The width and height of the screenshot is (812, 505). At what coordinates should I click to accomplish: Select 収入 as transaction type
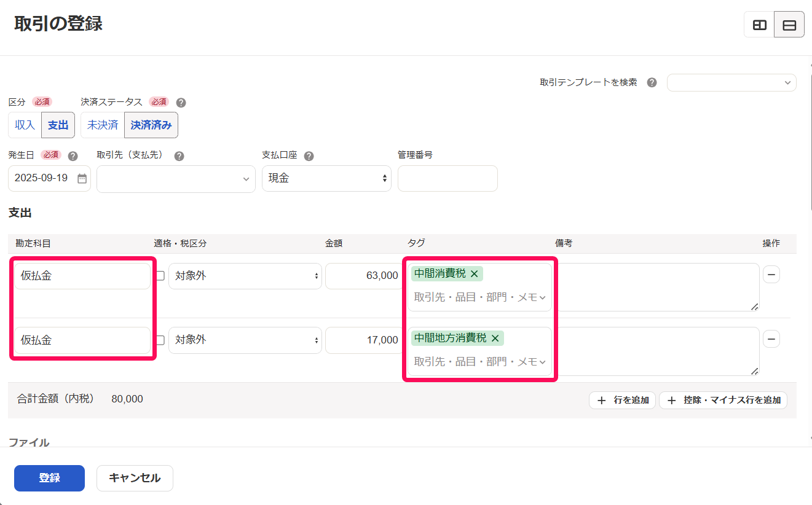[25, 125]
